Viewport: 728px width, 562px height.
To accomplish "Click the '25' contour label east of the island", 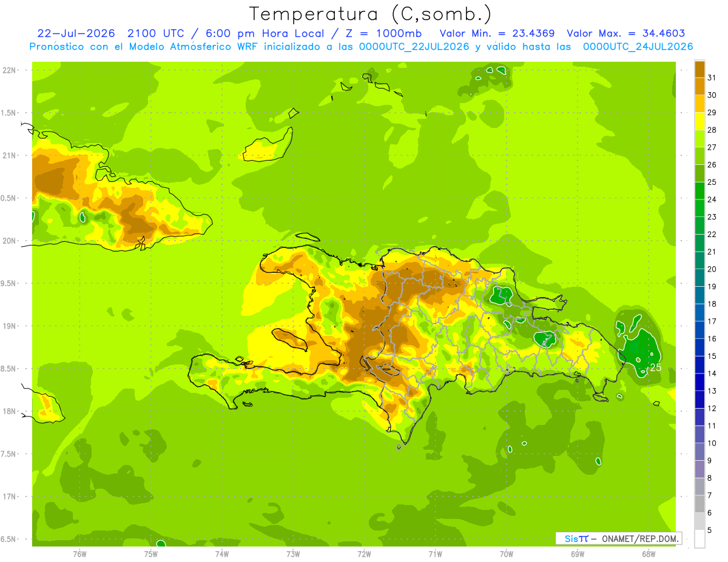I will (x=656, y=367).
